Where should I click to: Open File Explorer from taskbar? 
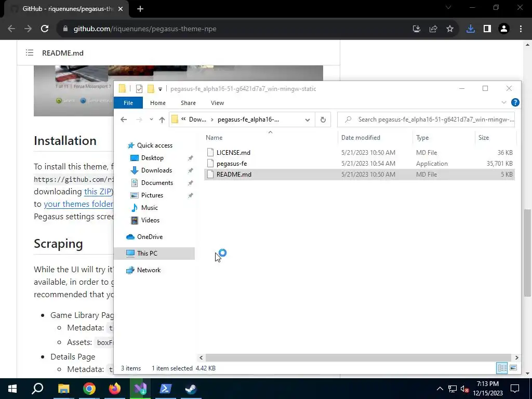pyautogui.click(x=63, y=389)
